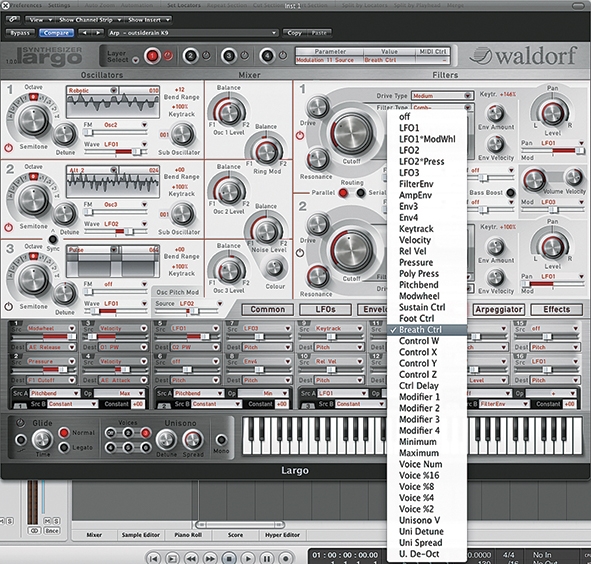Screen dimensions: 591x564
Task: Click the Compare button
Action: click(x=56, y=33)
